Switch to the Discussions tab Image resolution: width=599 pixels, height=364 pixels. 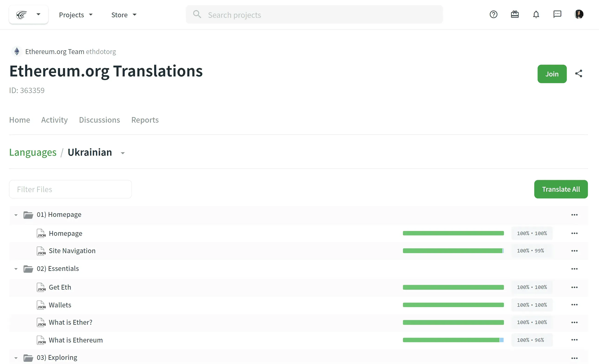click(99, 120)
